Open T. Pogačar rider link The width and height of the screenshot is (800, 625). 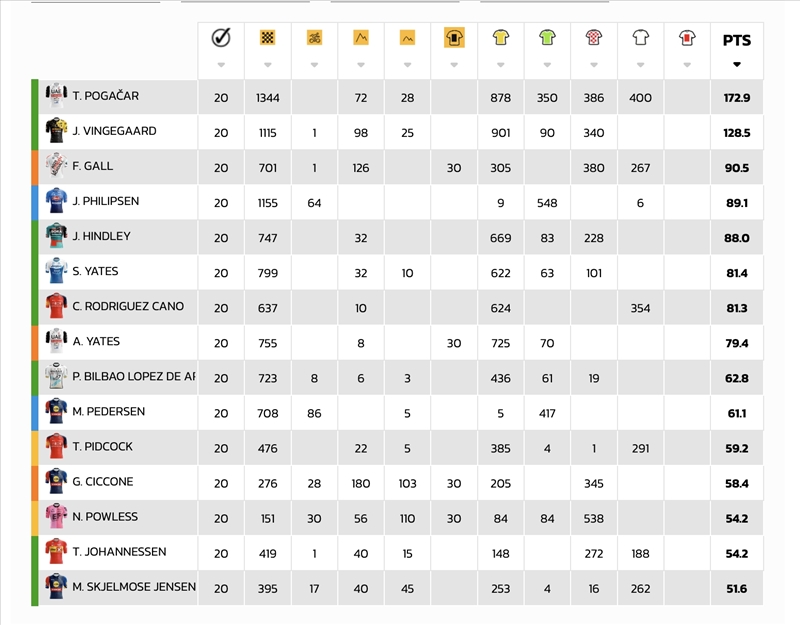click(105, 97)
